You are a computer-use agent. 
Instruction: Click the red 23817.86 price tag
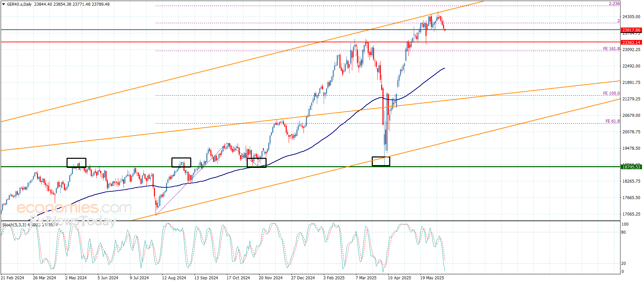(632, 30)
